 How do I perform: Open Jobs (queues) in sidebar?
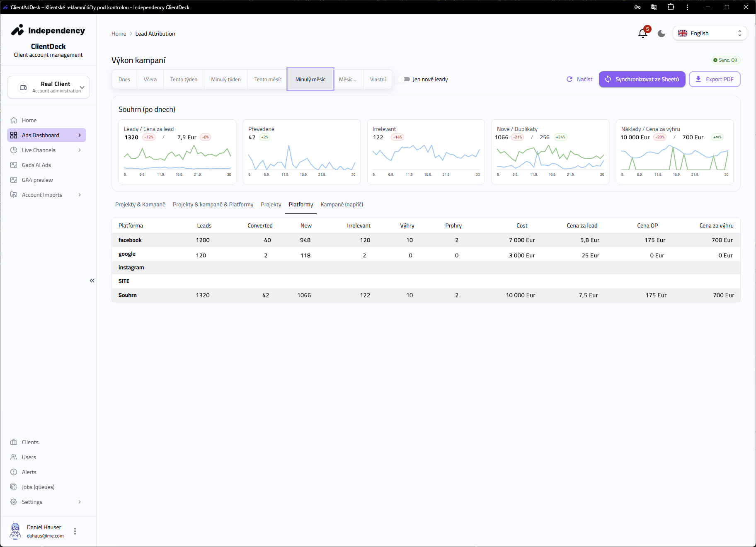pyautogui.click(x=38, y=487)
